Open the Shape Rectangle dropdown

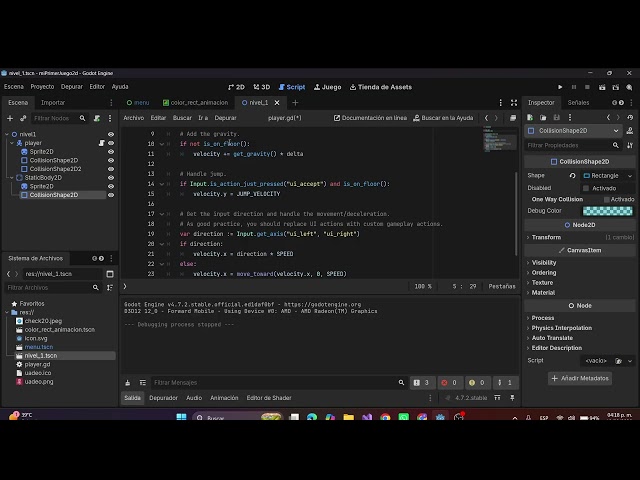pyautogui.click(x=608, y=176)
